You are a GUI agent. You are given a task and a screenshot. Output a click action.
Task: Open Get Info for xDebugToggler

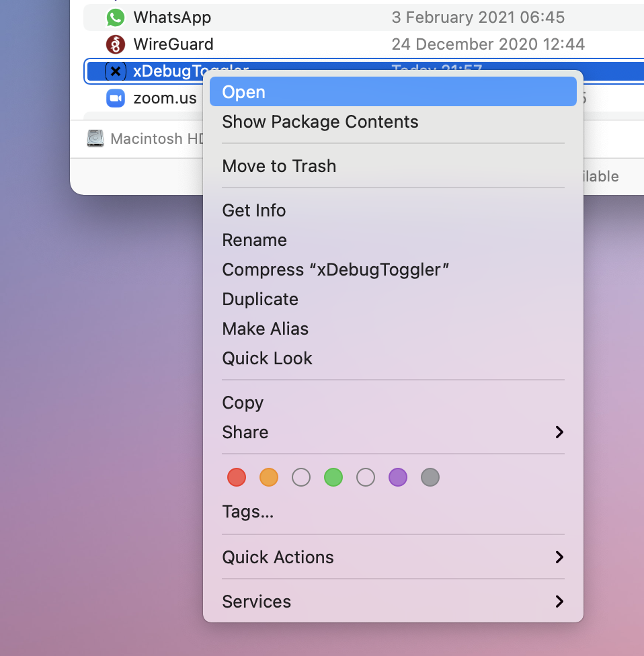[393, 210]
